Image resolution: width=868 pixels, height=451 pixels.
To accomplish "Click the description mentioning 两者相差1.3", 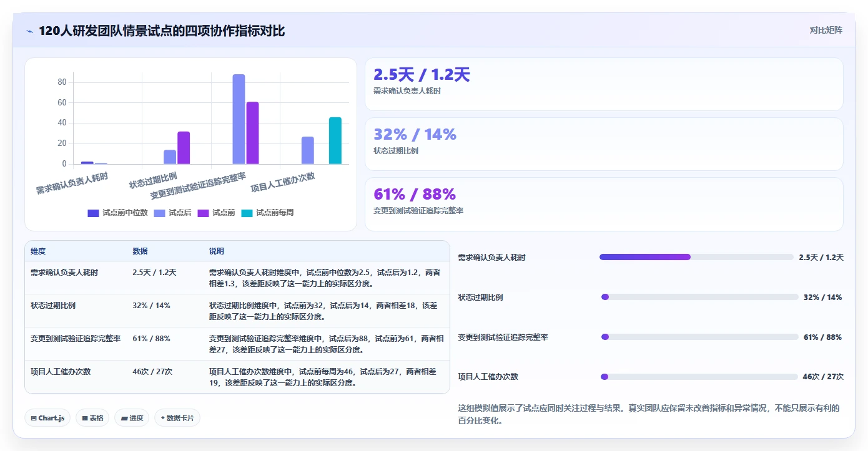I will click(325, 278).
